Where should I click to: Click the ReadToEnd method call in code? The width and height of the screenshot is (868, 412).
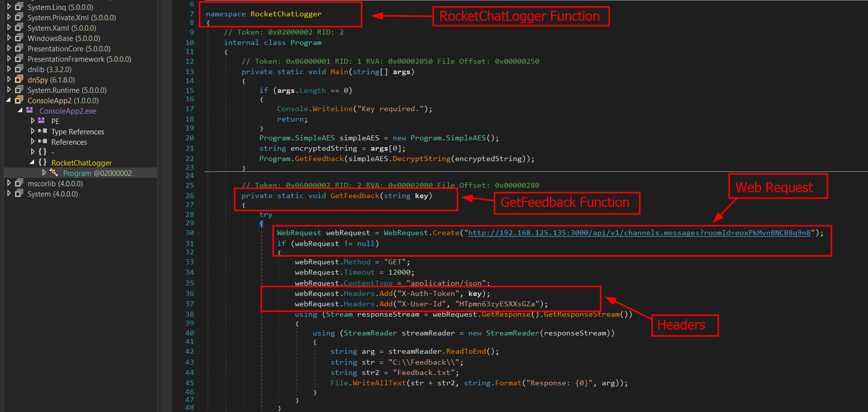click(x=466, y=351)
